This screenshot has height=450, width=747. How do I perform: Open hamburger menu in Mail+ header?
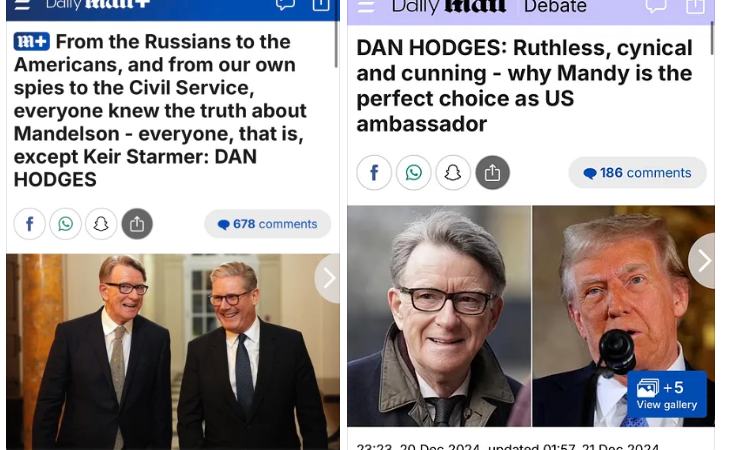click(22, 5)
